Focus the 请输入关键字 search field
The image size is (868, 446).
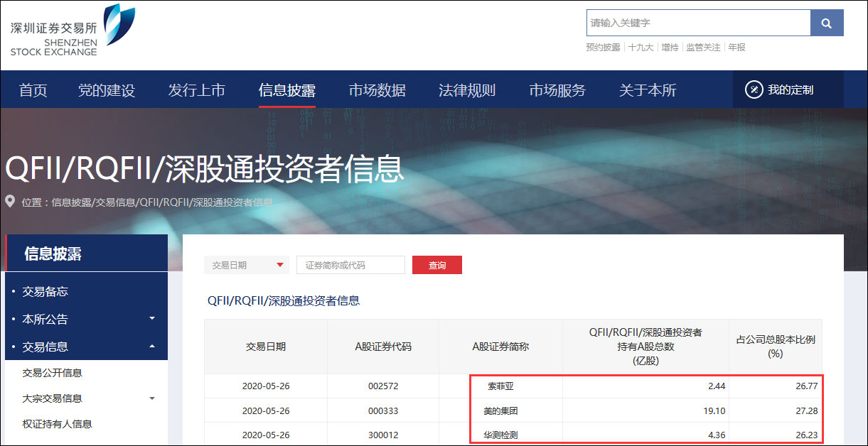coord(698,23)
